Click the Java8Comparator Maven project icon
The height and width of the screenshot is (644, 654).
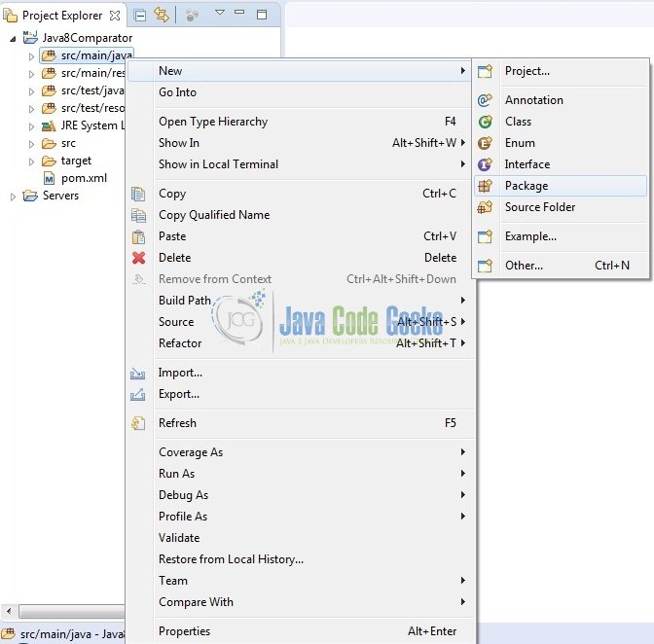tap(30, 38)
